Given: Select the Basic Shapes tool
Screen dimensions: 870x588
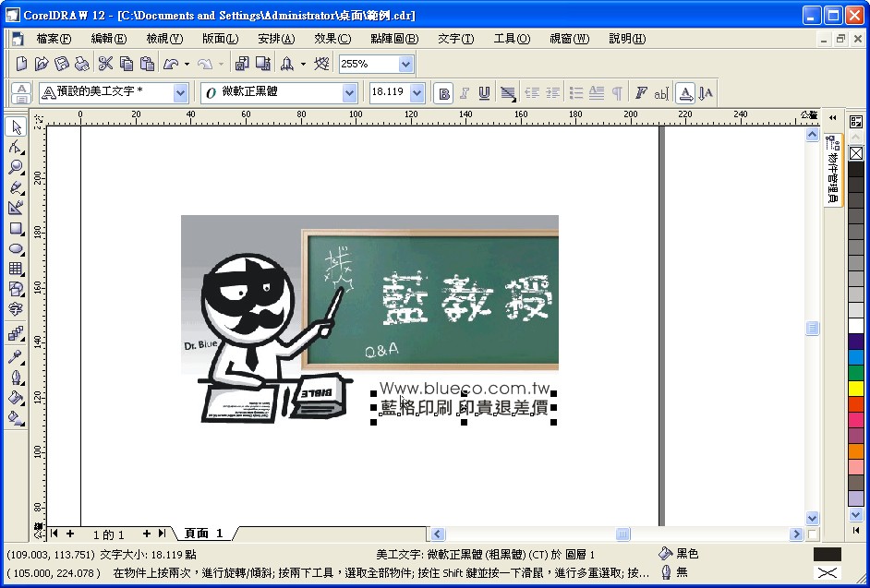Looking at the screenshot, I should [x=16, y=289].
